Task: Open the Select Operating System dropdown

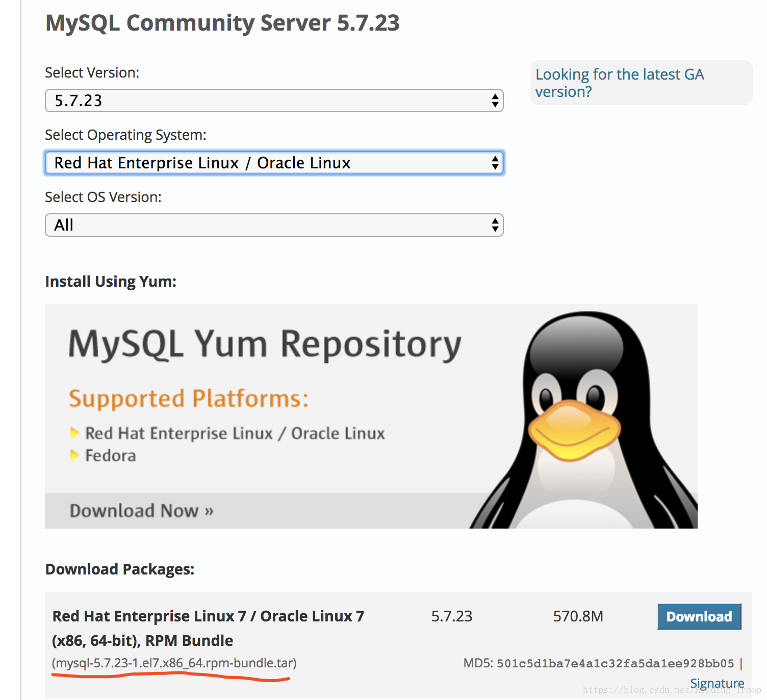Action: [x=274, y=163]
